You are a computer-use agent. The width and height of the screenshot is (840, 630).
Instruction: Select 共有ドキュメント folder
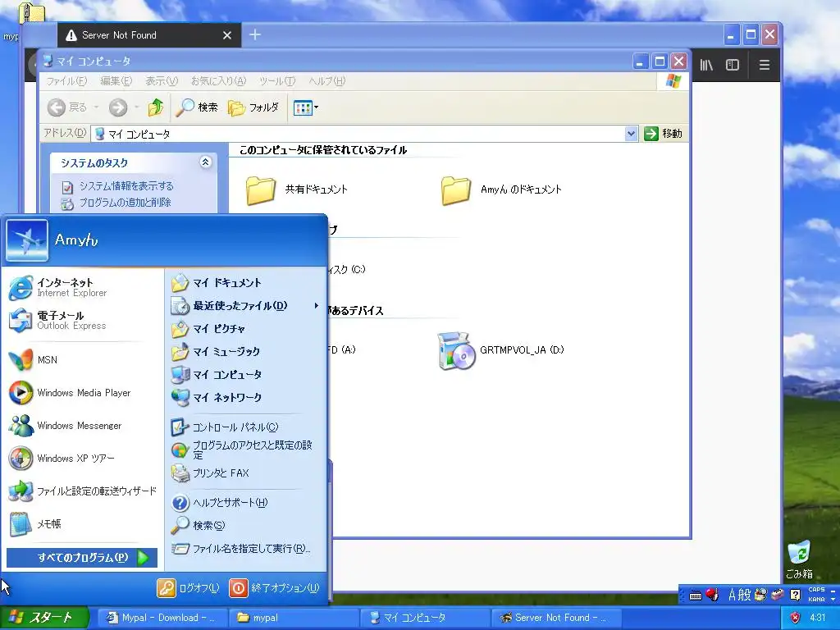point(296,189)
